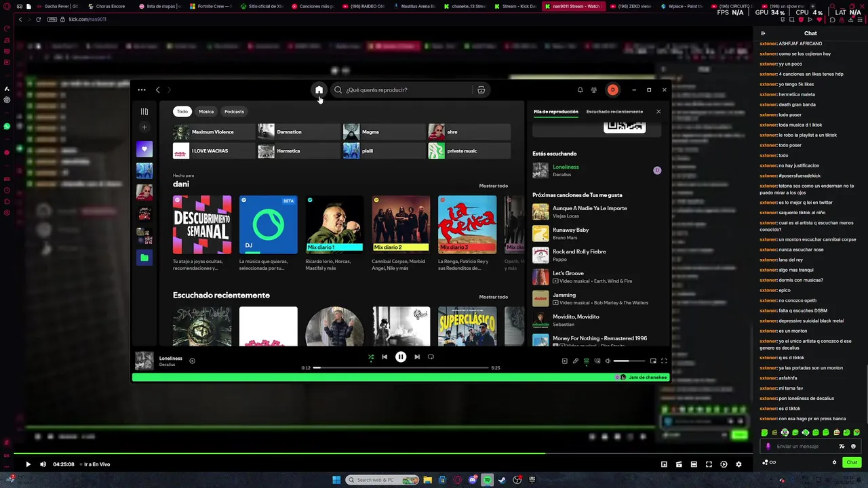Select Fila de reproducción tab
The image size is (868, 488).
click(555, 111)
